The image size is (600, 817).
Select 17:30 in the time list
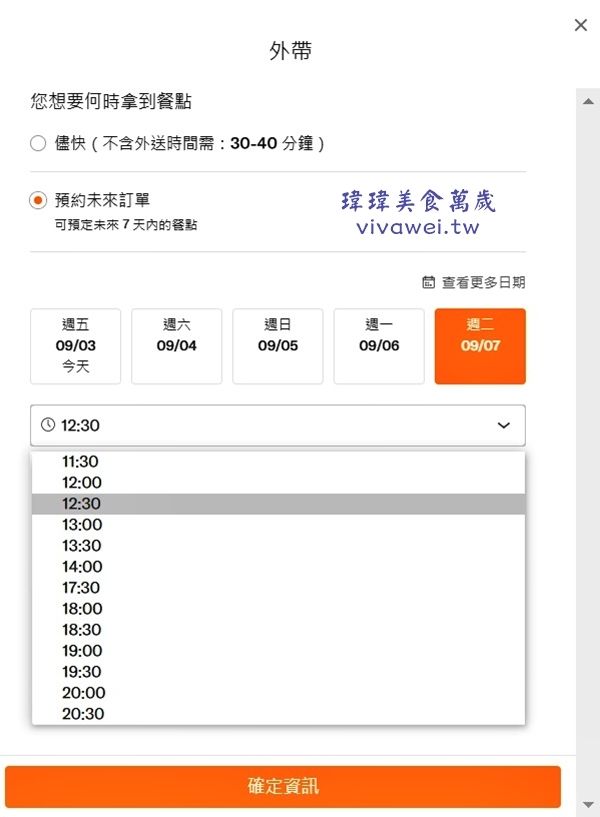click(x=81, y=588)
